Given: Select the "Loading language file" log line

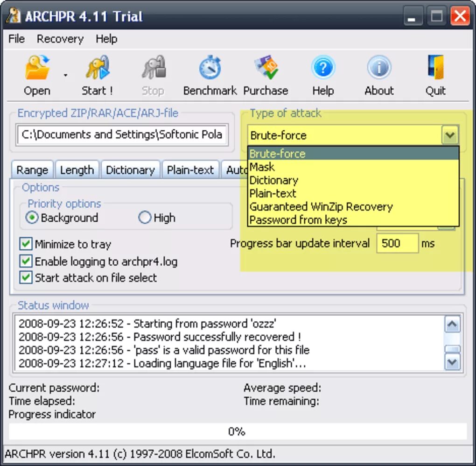Looking at the screenshot, I should (162, 363).
